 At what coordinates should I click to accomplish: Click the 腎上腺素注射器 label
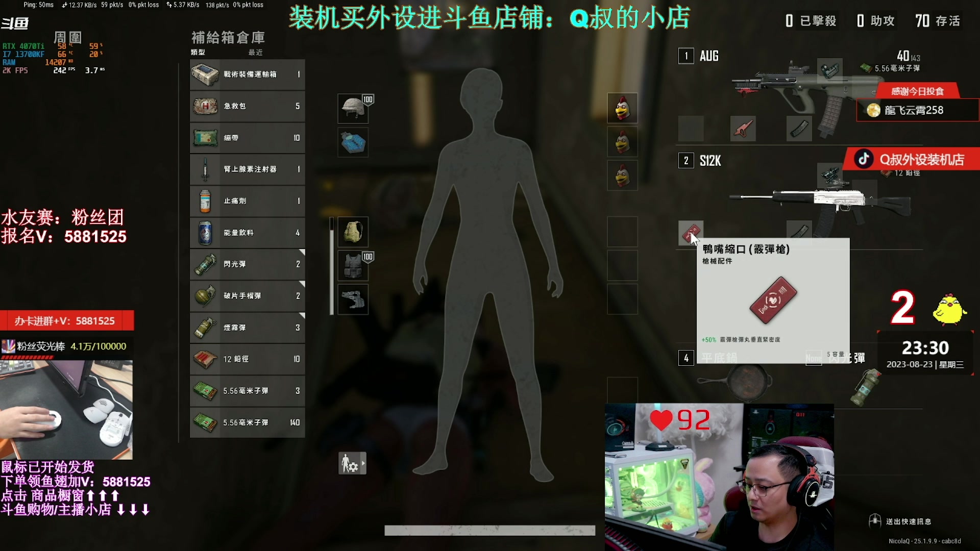(250, 169)
